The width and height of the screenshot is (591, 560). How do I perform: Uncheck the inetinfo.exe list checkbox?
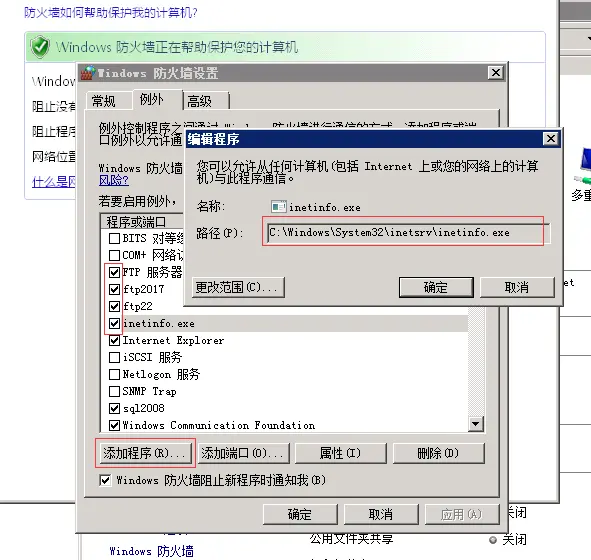(114, 323)
